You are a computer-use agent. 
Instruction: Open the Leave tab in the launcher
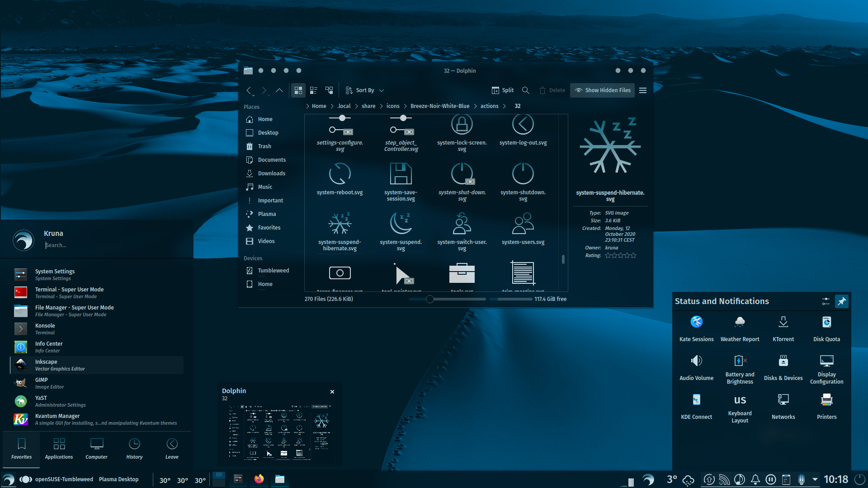point(172,448)
